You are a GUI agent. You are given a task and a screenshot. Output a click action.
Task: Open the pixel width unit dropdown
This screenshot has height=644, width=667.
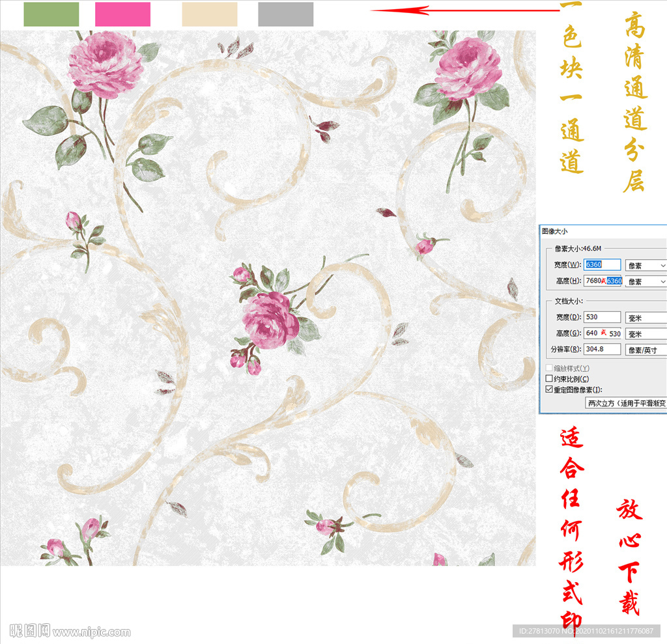pos(646,265)
